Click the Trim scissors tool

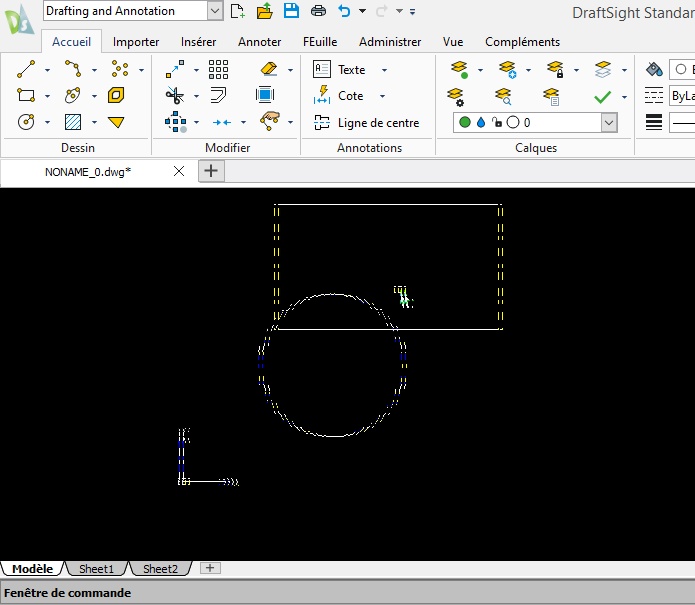[x=175, y=96]
